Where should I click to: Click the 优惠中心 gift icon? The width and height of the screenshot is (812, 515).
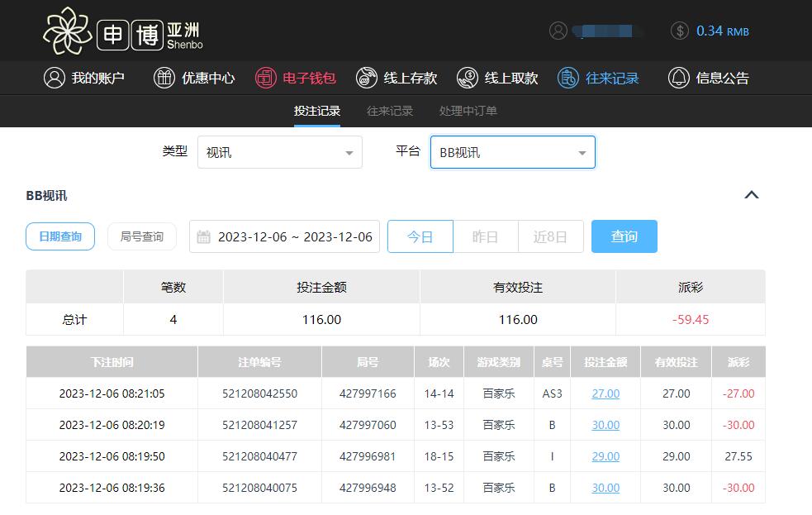(x=164, y=78)
